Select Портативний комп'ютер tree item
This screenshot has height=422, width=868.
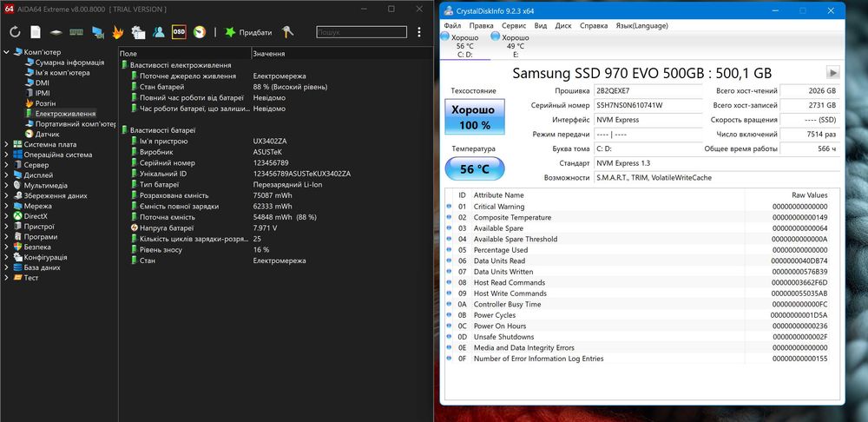76,124
